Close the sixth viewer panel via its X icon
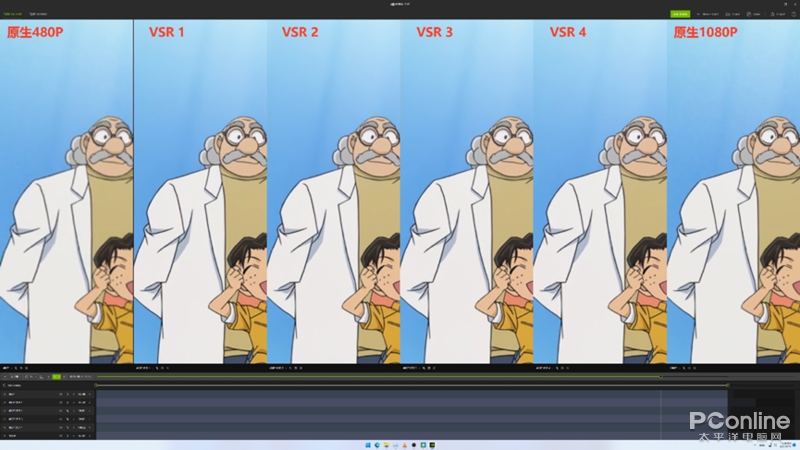 [694, 368]
